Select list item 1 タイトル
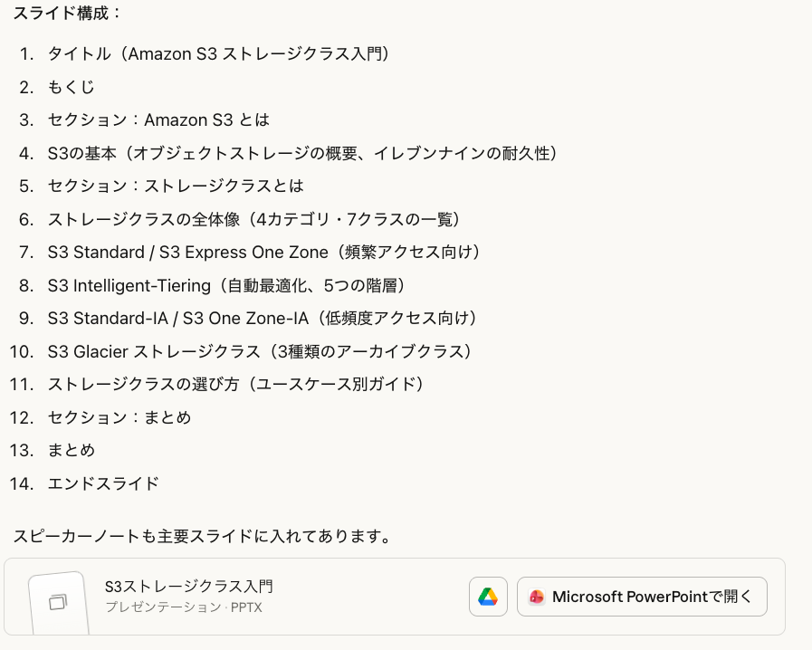 coord(218,54)
